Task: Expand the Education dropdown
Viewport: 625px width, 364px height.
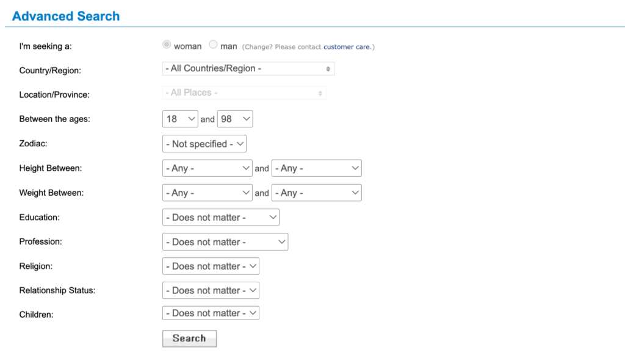Action: [220, 217]
